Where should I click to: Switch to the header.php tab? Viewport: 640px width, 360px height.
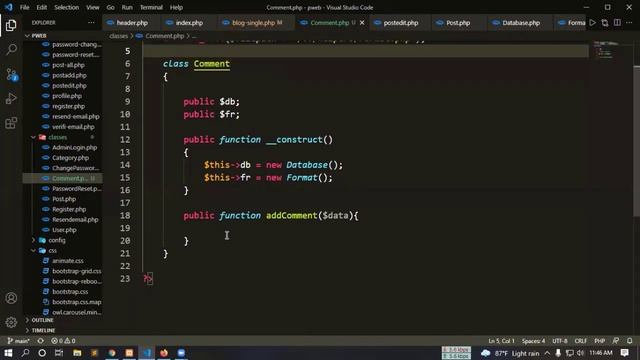[x=131, y=23]
